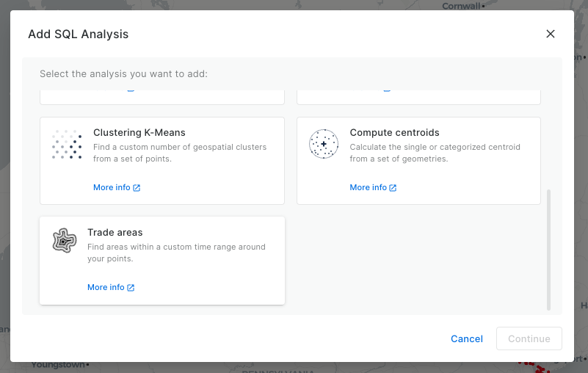Click the Compute centroids circle icon
588x373 pixels.
tap(324, 144)
